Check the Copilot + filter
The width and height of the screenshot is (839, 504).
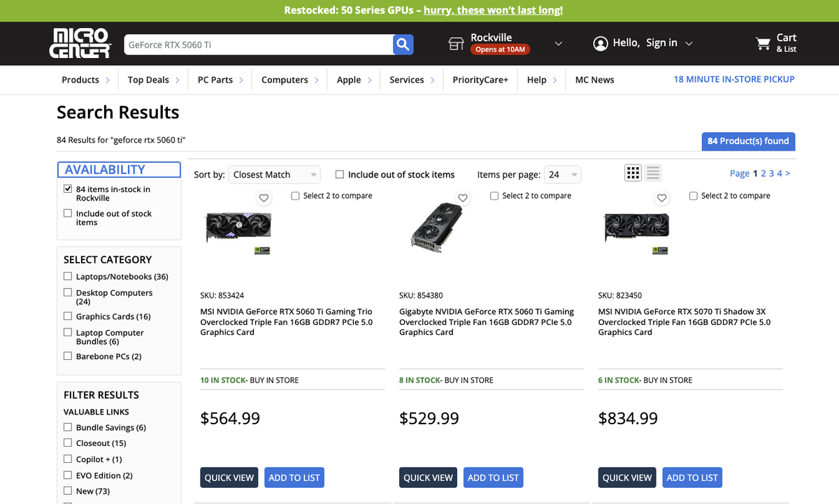point(68,459)
